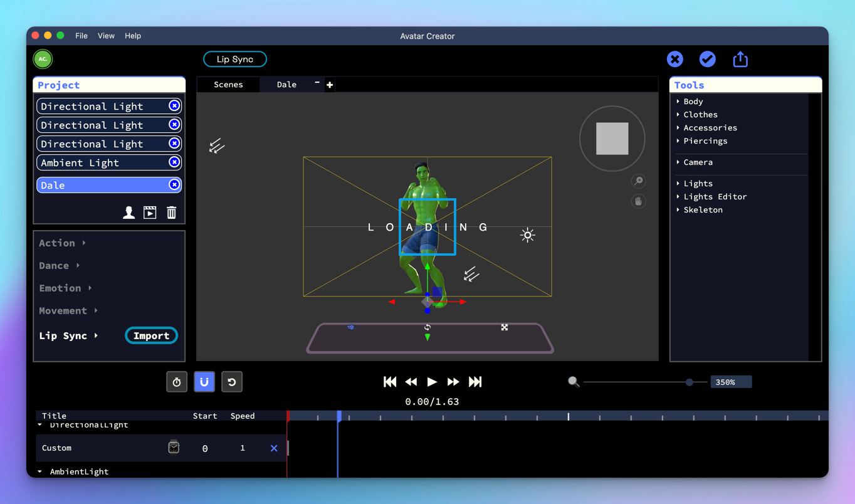The image size is (855, 504).
Task: Expand the Dance category
Action: click(x=60, y=265)
